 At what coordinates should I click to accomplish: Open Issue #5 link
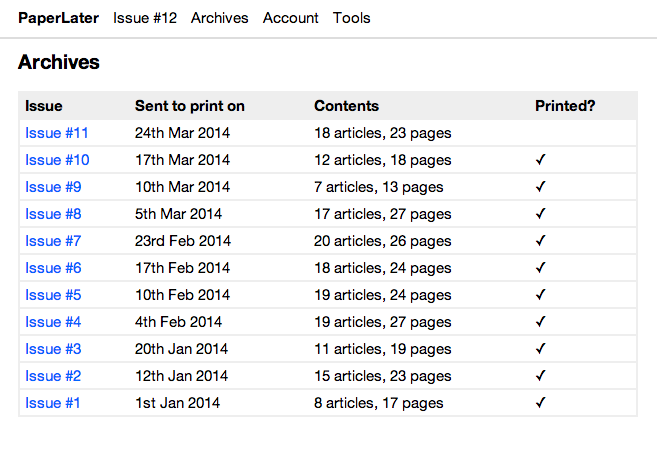[x=53, y=295]
